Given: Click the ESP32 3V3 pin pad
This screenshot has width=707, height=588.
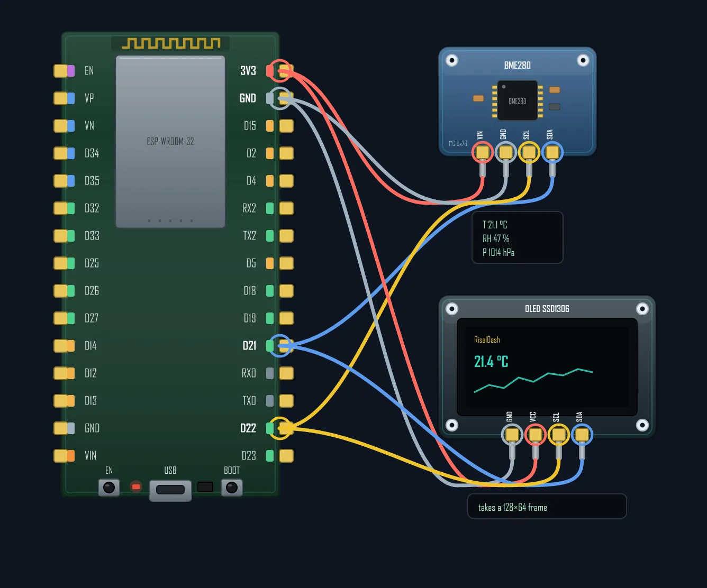Looking at the screenshot, I should point(286,70).
